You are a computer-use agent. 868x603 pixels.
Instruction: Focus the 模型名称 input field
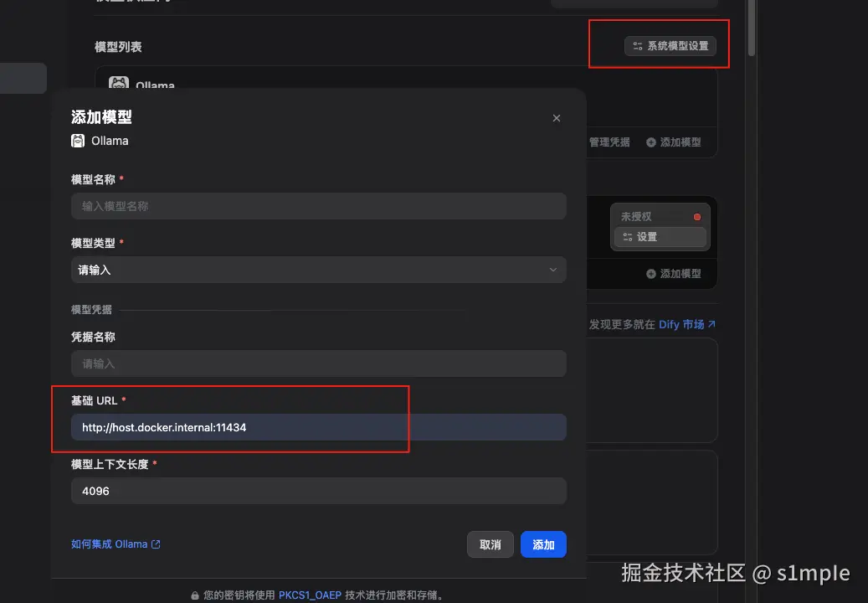click(x=318, y=206)
